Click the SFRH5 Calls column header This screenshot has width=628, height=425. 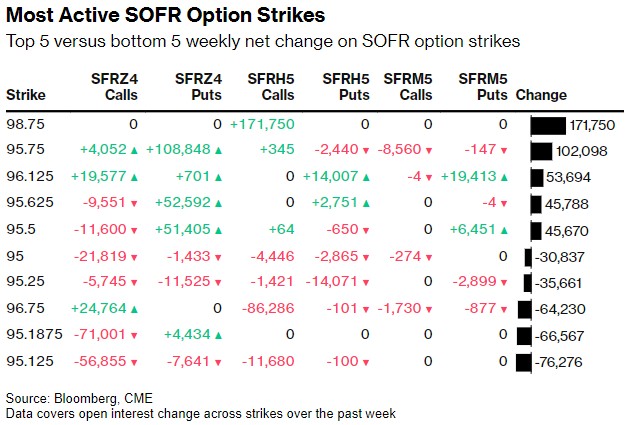269,87
